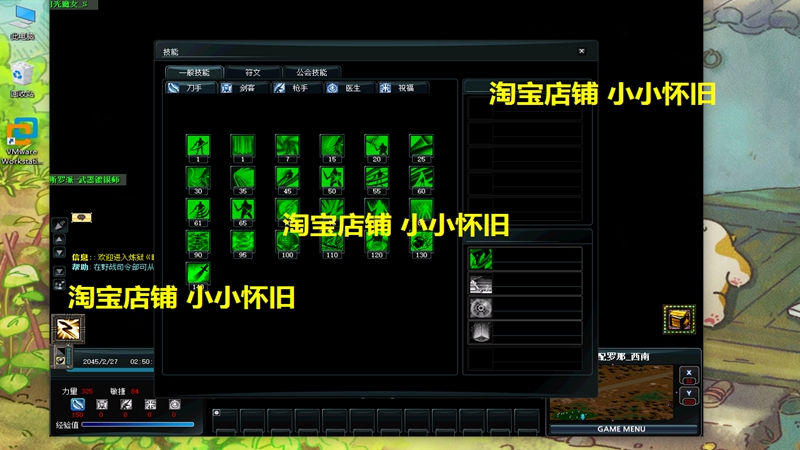Click the level 90 skill icon
Viewport: 800px width, 450px height.
click(198, 241)
